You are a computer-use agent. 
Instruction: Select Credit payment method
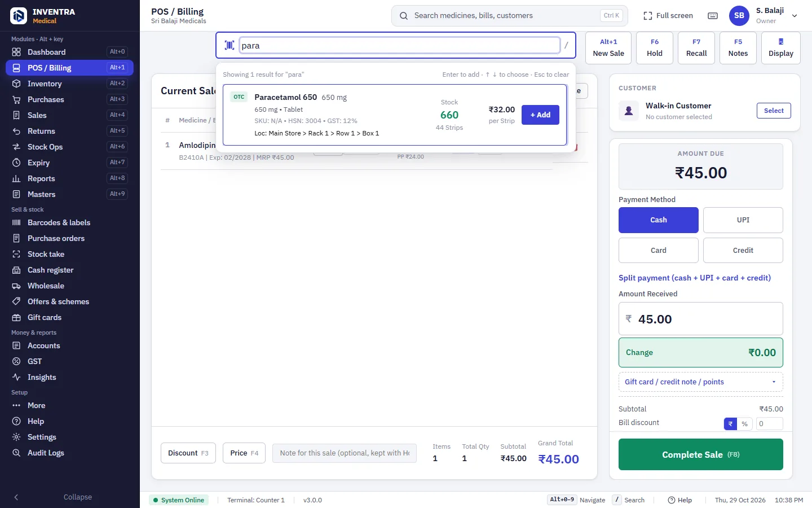tap(743, 251)
